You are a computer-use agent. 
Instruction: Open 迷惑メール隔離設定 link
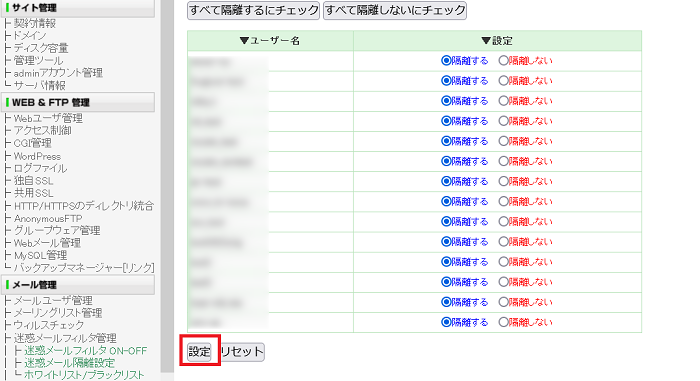[x=70, y=363]
